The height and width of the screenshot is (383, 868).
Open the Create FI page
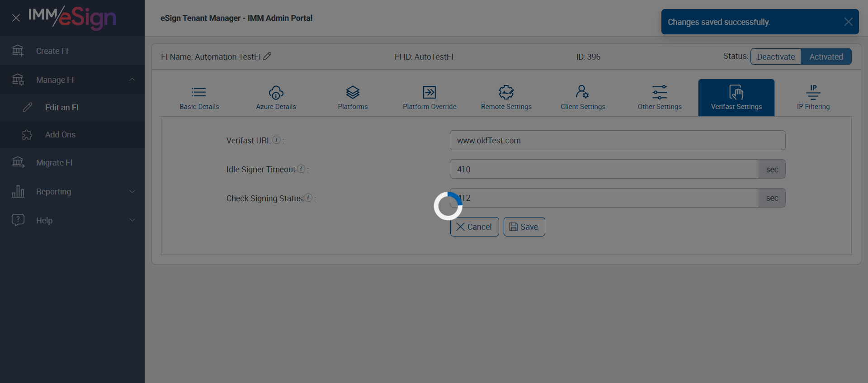pos(72,51)
